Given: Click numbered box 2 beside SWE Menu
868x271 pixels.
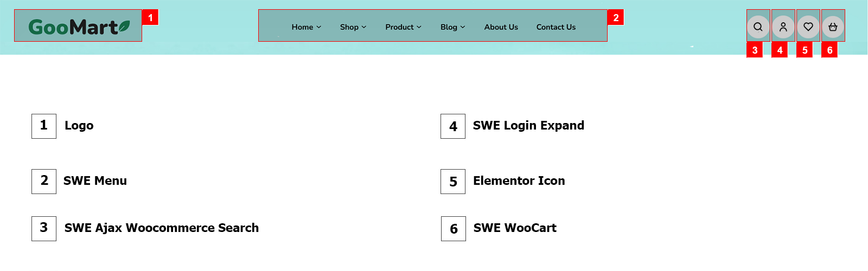Looking at the screenshot, I should [44, 181].
